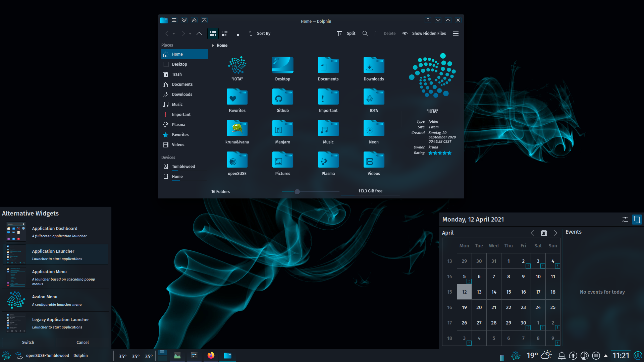Click the Cancel button
The image size is (644, 362).
(x=83, y=343)
